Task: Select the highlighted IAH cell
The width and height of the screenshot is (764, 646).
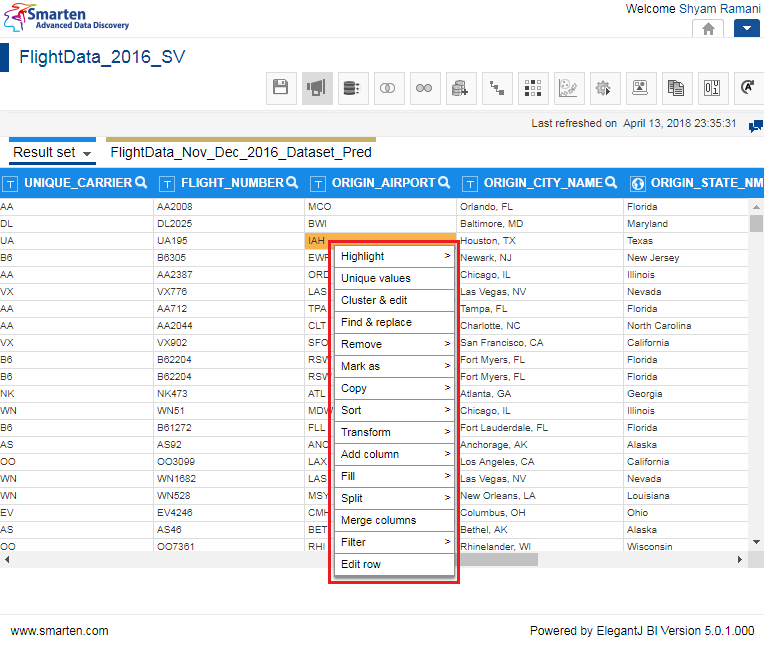Action: 380,241
